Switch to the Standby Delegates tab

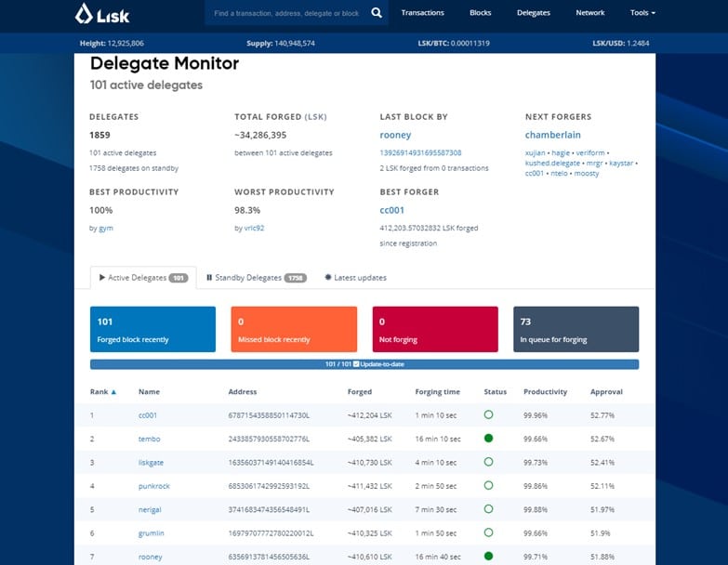pyautogui.click(x=257, y=278)
